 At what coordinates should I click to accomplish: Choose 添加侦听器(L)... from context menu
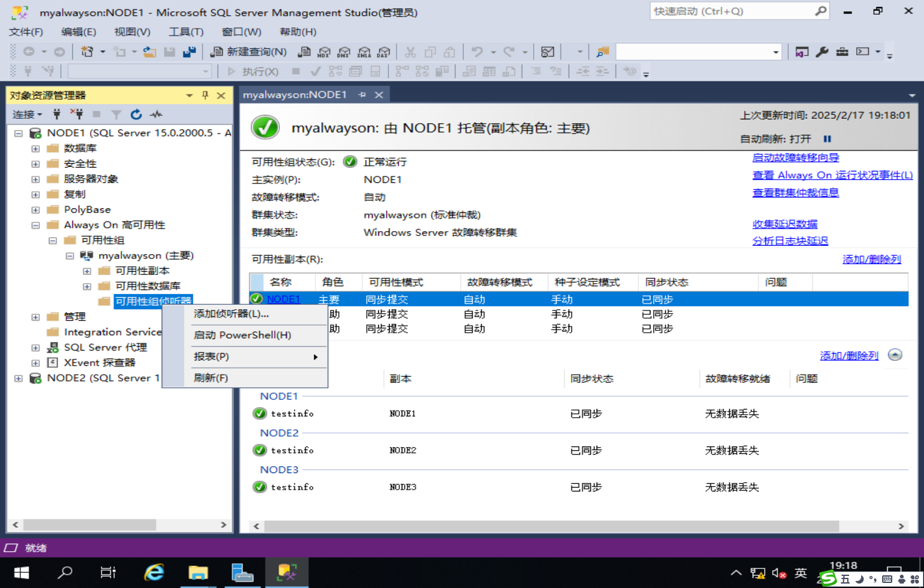click(x=245, y=314)
